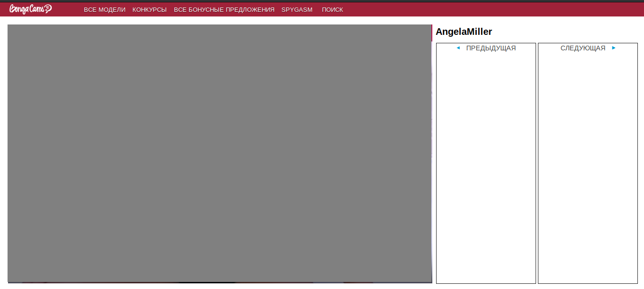This screenshot has width=644, height=289.
Task: Select the SPYGASM menu item
Action: [297, 10]
